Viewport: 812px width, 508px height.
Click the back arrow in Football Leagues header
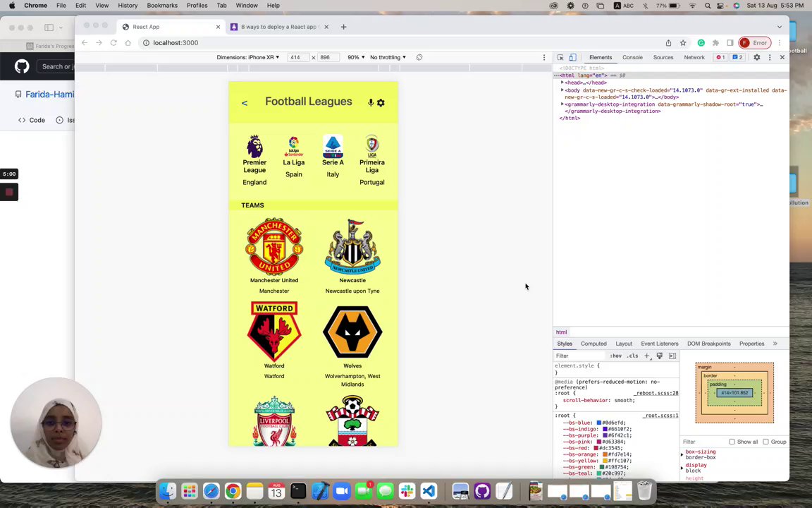(245, 103)
